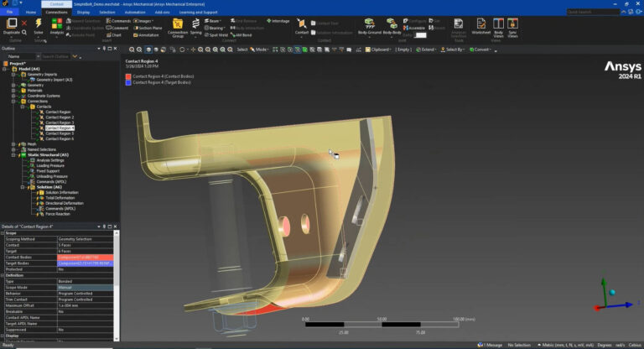Viewport: 644px width, 349px height.
Task: Open the Mode dropdown in graphics toolbar
Action: (259, 49)
